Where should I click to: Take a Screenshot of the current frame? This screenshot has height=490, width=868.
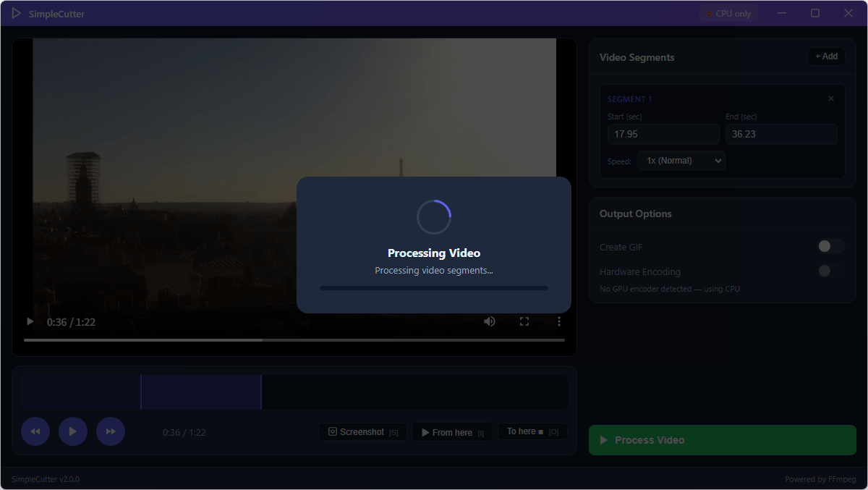362,432
